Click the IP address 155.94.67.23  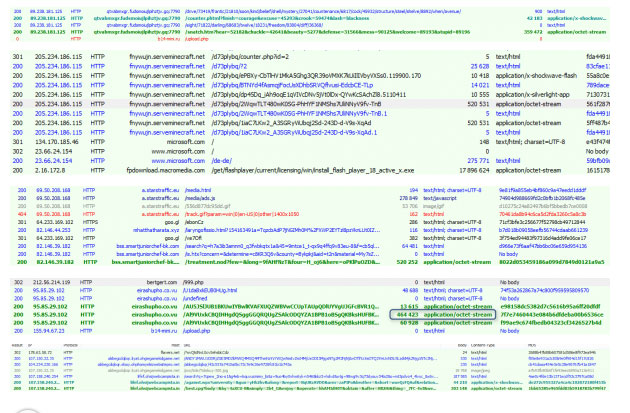[49, 331]
